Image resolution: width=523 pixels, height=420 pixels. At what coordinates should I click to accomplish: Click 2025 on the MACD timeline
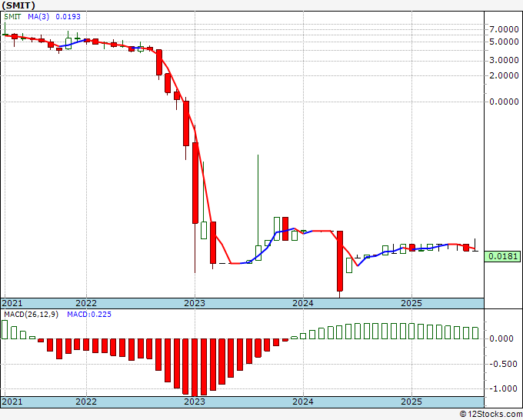[x=411, y=402]
